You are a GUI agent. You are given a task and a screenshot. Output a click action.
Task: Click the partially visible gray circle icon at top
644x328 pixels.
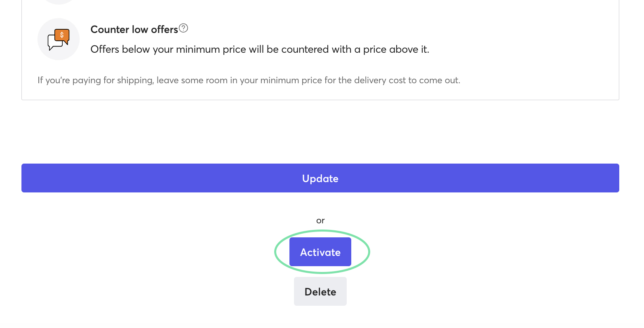point(58,2)
